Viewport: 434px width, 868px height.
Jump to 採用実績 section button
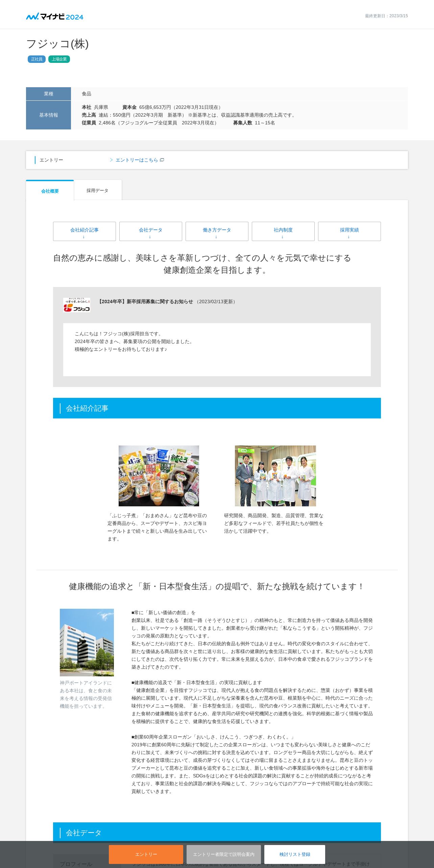click(349, 232)
